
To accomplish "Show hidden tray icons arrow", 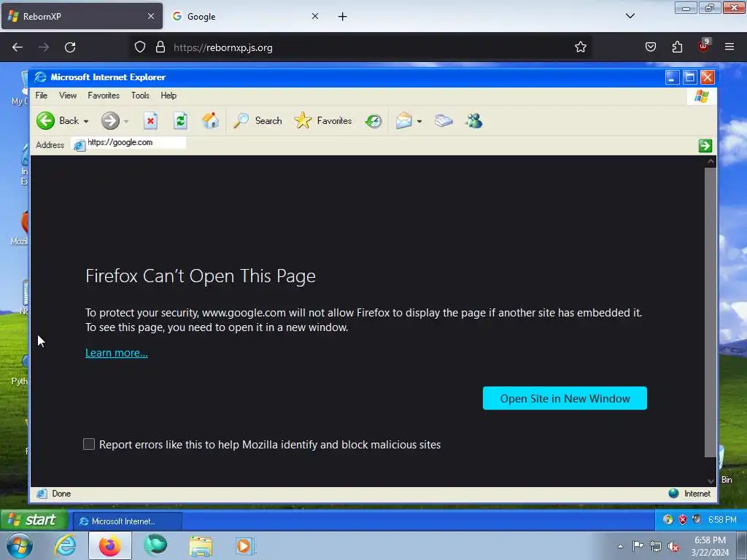I will pyautogui.click(x=620, y=546).
